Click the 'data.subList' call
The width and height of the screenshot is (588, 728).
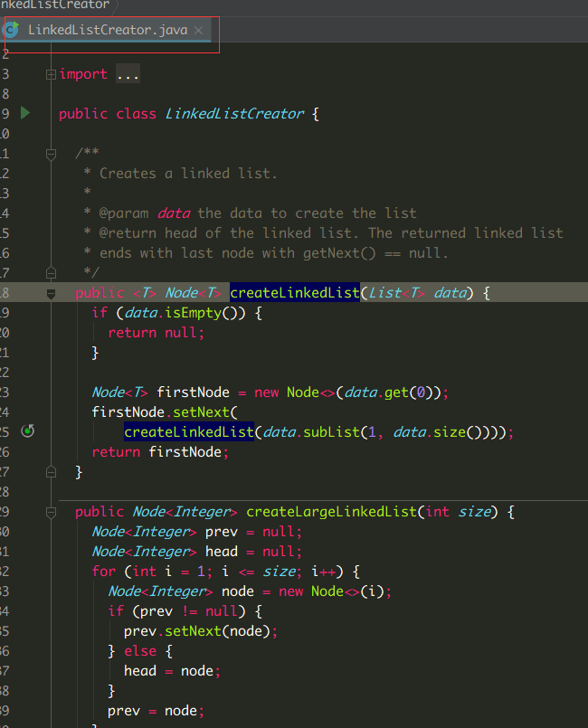tap(312, 432)
